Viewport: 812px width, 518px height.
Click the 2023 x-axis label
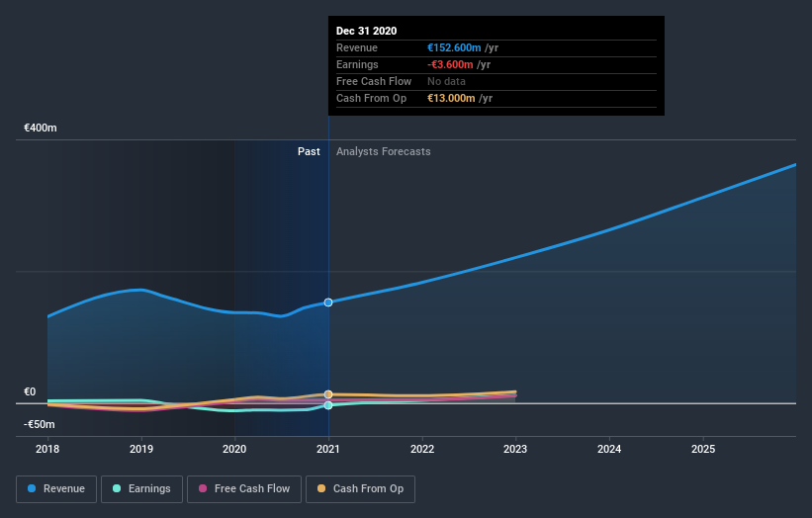[515, 449]
